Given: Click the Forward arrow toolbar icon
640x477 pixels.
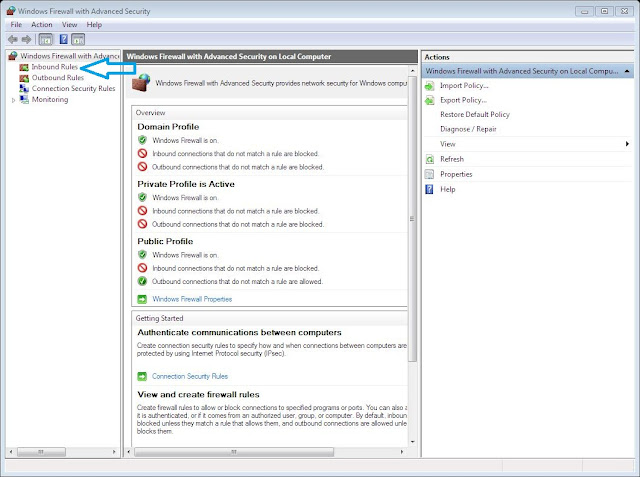Looking at the screenshot, I should [27, 40].
